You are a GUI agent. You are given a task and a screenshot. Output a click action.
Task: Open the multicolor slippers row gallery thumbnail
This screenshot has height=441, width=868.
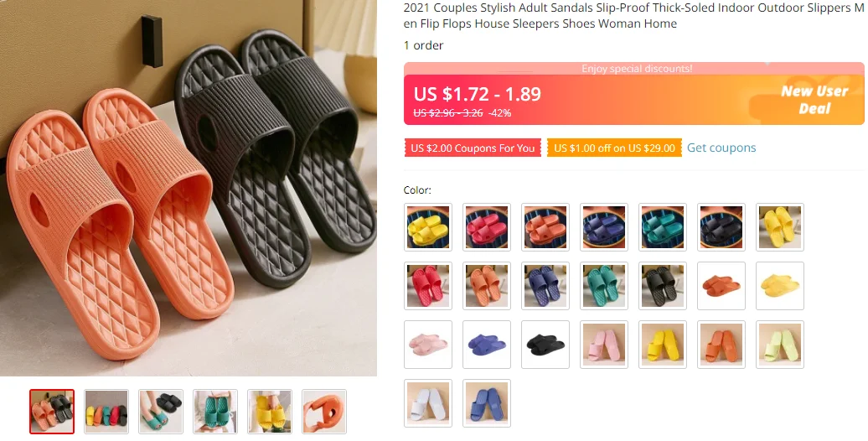106,412
